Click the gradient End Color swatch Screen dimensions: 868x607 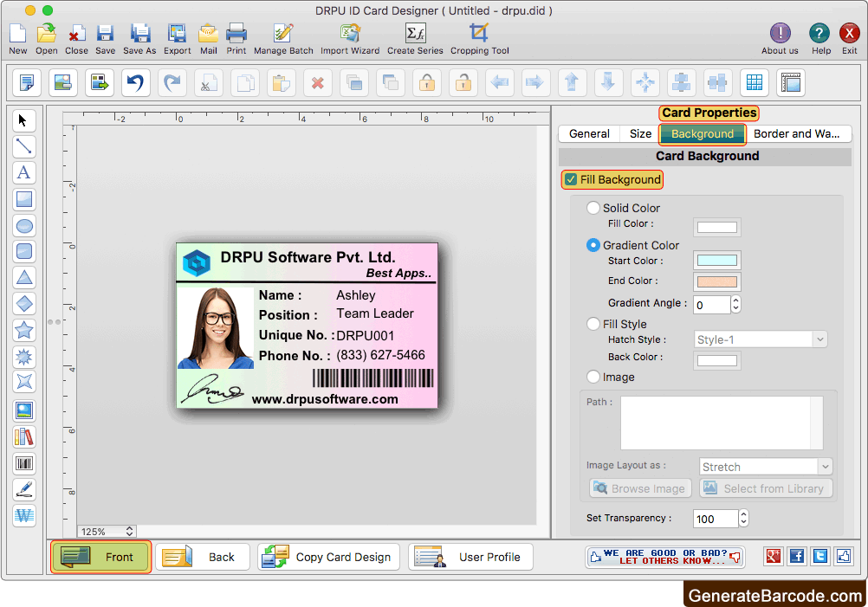point(717,281)
